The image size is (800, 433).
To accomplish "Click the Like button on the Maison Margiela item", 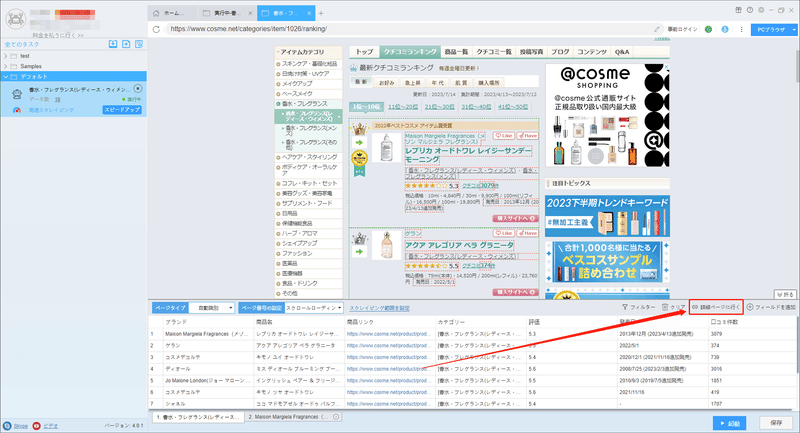I will [x=504, y=136].
